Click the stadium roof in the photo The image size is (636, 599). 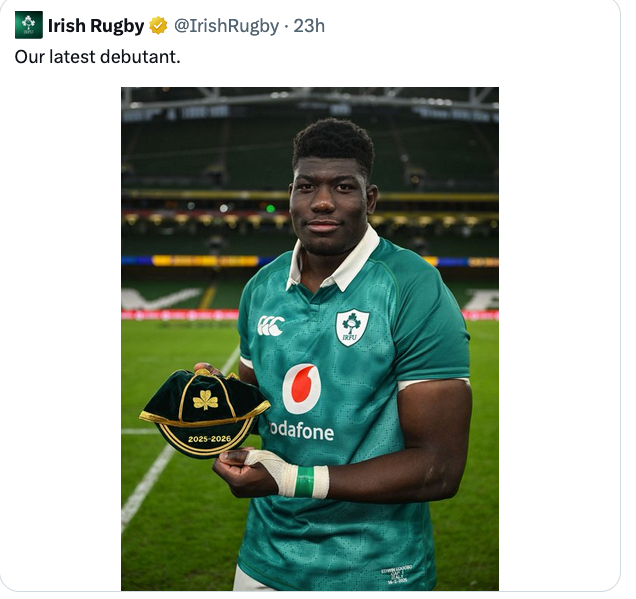point(310,103)
